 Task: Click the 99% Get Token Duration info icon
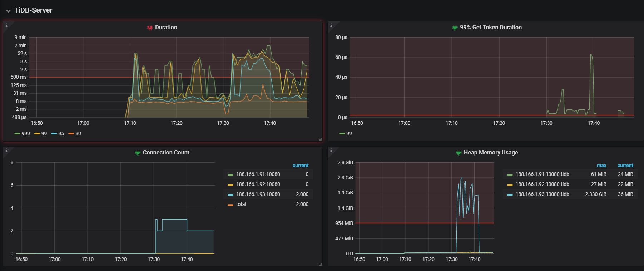(x=331, y=25)
